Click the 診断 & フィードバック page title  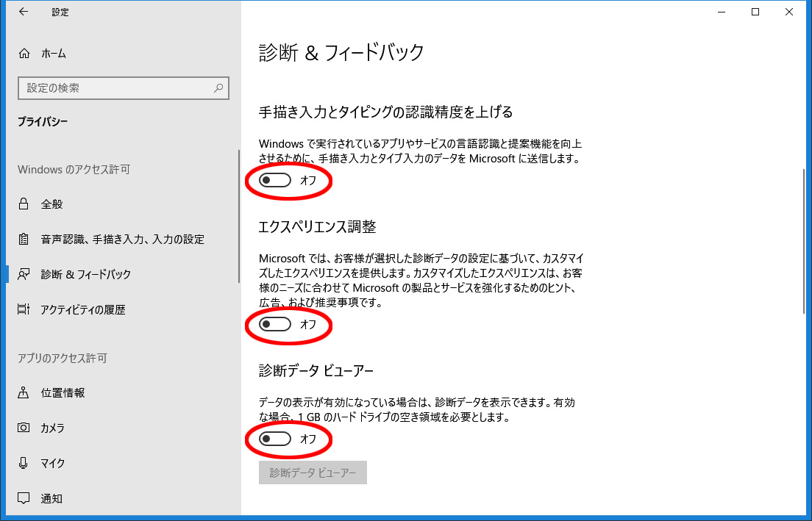tap(341, 52)
